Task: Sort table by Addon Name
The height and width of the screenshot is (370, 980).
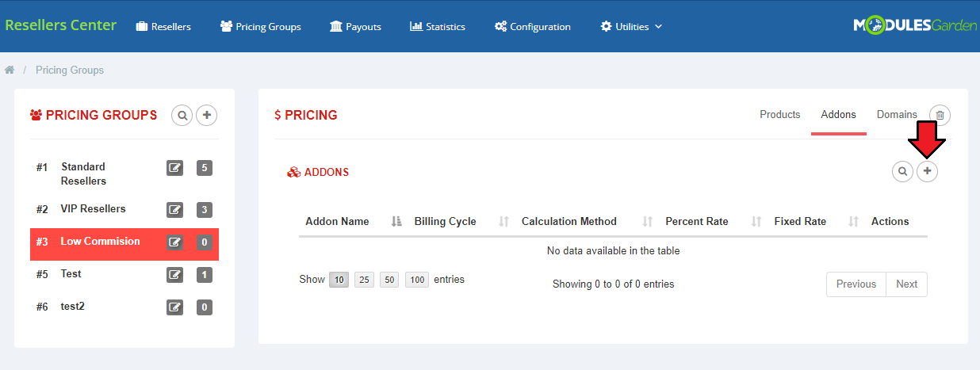Action: 353,222
